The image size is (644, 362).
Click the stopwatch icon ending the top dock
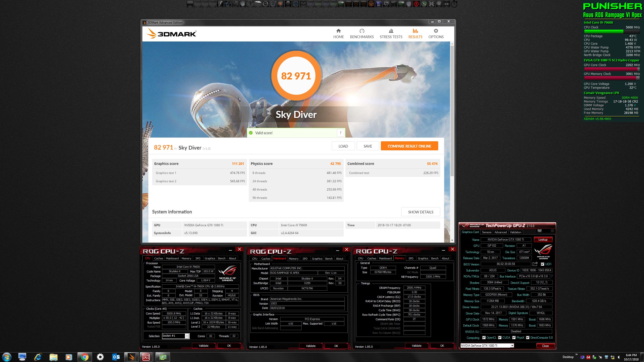point(454,4)
